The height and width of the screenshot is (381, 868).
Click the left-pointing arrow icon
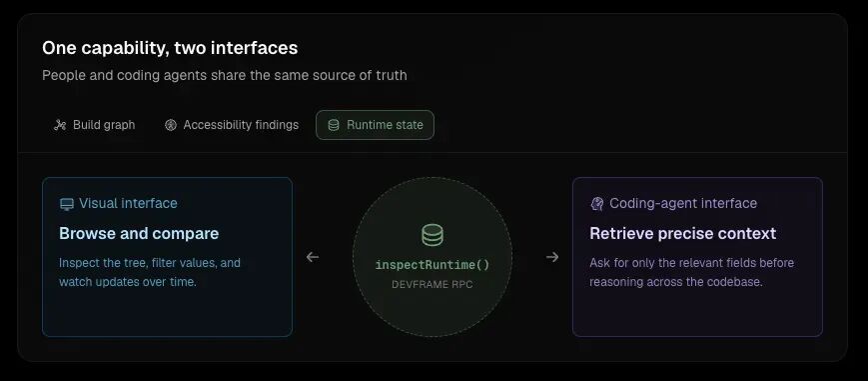[313, 257]
